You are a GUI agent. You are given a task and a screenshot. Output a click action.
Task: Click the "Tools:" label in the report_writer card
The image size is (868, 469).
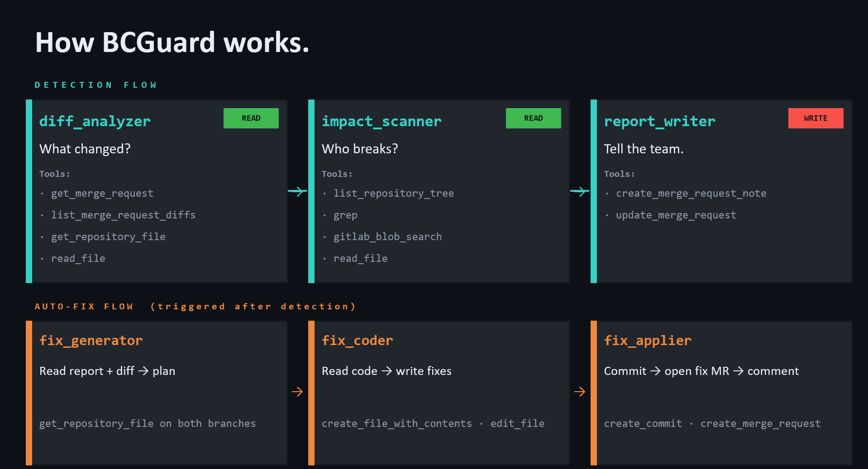pyautogui.click(x=620, y=174)
